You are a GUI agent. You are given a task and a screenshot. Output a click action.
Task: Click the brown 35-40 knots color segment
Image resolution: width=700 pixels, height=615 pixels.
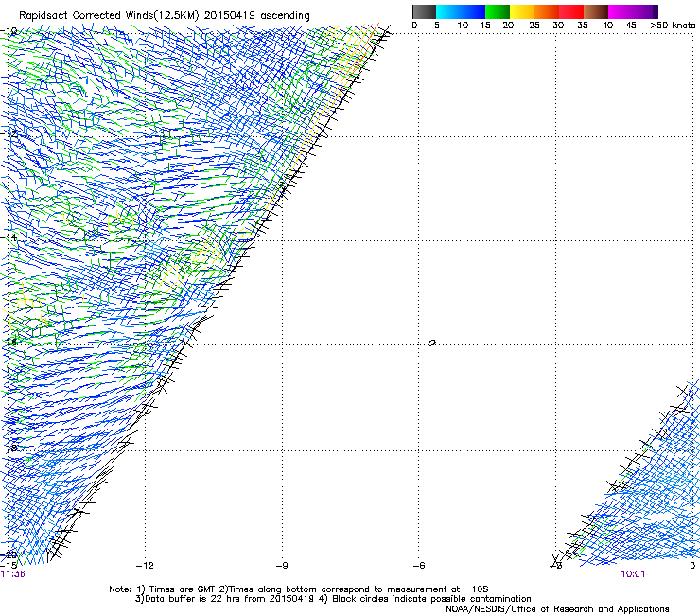click(596, 11)
